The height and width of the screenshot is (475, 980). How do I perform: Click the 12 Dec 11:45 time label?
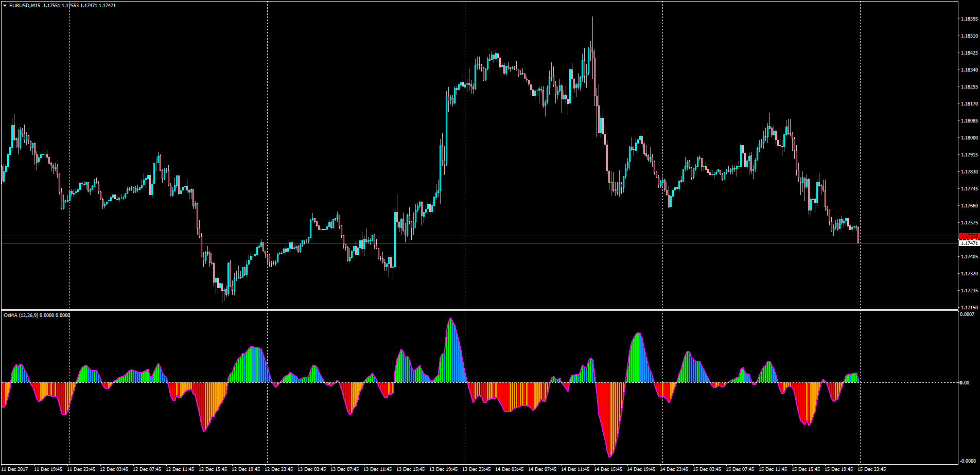coord(180,469)
